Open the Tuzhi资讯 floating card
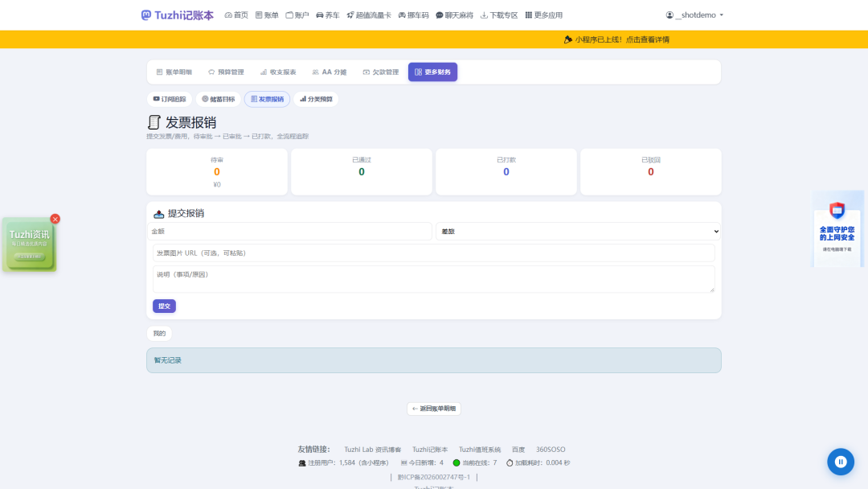The height and width of the screenshot is (489, 868). click(30, 244)
